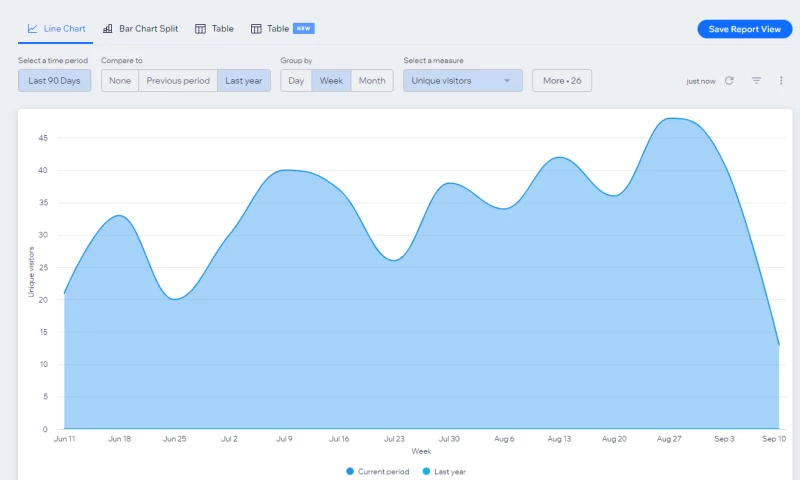Click the Last year legend color dot
This screenshot has width=800, height=480.
click(427, 471)
